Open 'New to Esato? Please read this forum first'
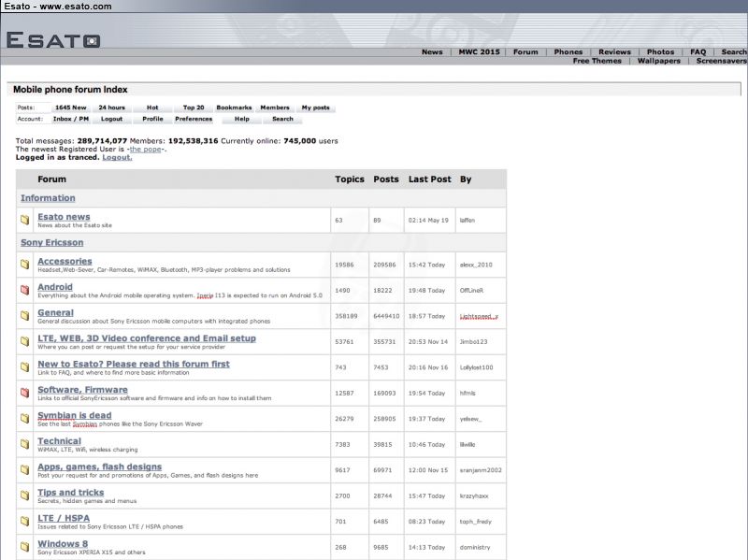The width and height of the screenshot is (748, 560). [x=134, y=364]
